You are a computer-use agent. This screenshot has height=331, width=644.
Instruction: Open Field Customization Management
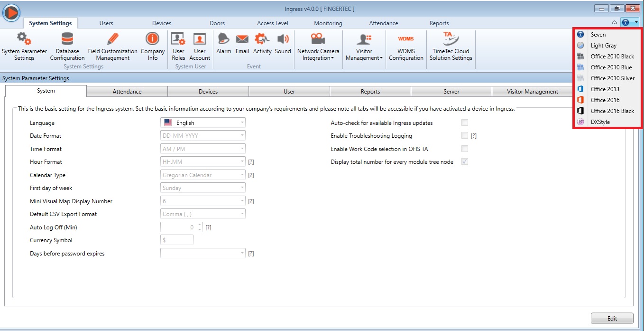pyautogui.click(x=112, y=46)
